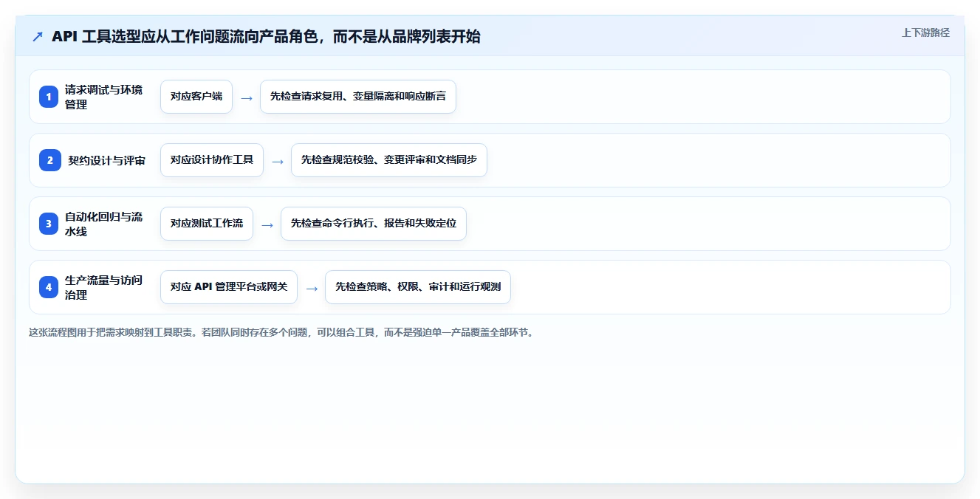Select the 对应客户端 box
This screenshot has width=980, height=499.
point(196,97)
